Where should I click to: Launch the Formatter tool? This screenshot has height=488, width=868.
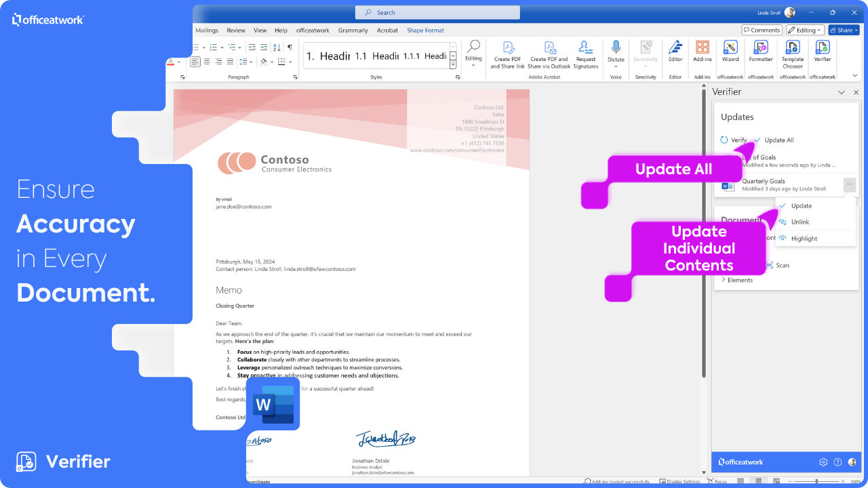(761, 52)
